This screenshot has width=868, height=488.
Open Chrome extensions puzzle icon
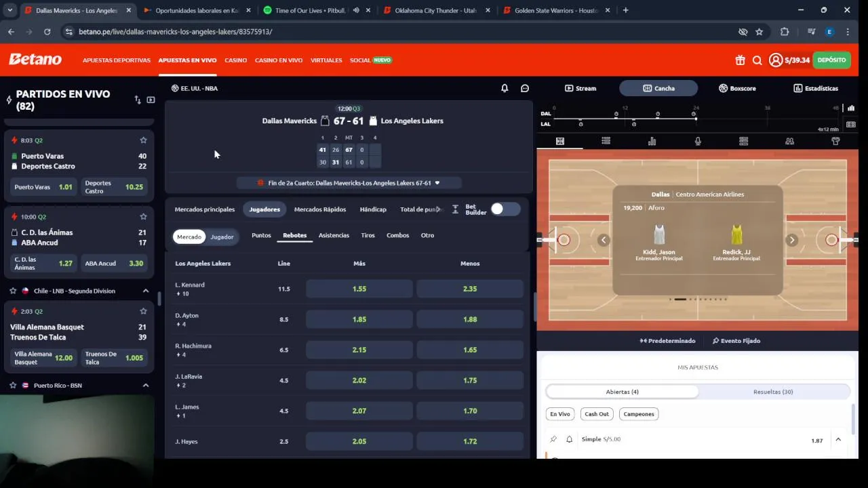coord(785,32)
